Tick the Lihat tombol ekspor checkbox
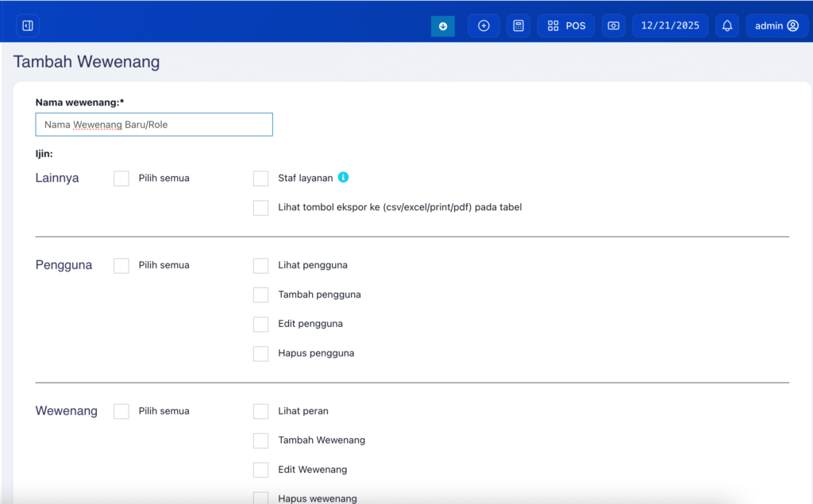813x504 pixels. pos(261,208)
